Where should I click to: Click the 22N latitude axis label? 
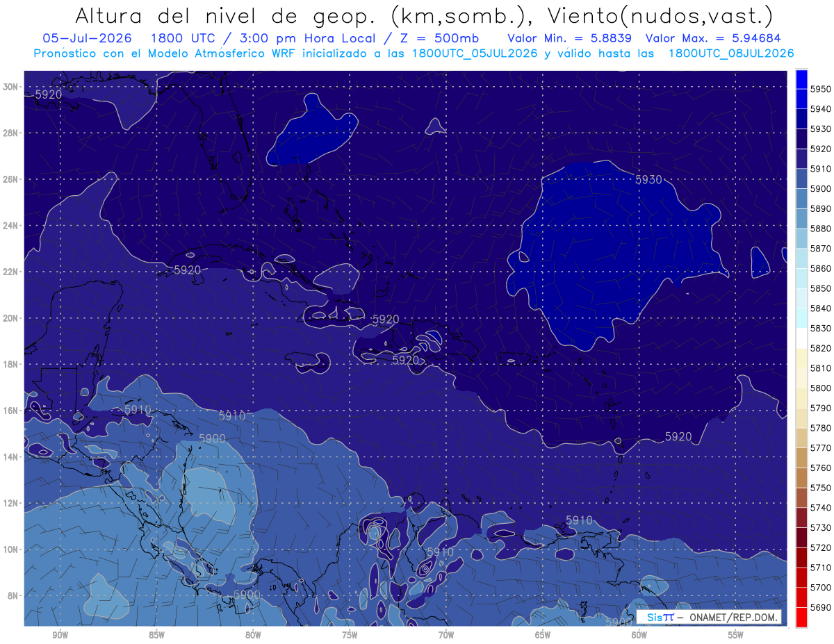coord(11,272)
